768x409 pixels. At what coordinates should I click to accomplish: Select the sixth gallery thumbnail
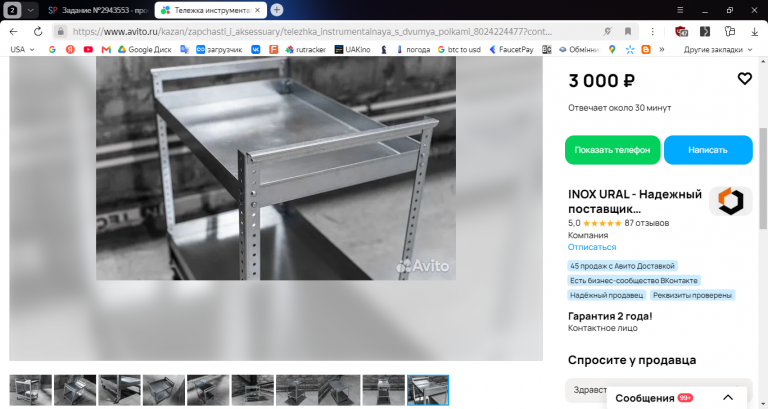tap(253, 390)
